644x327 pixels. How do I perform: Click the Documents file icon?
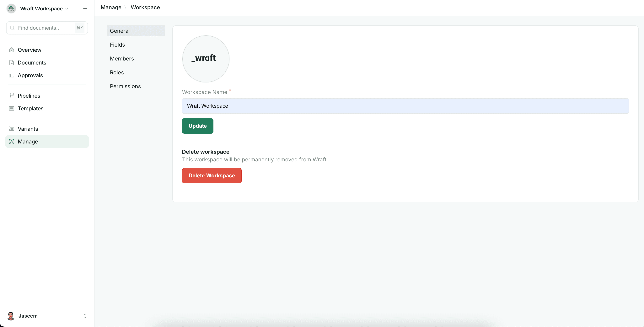12,63
